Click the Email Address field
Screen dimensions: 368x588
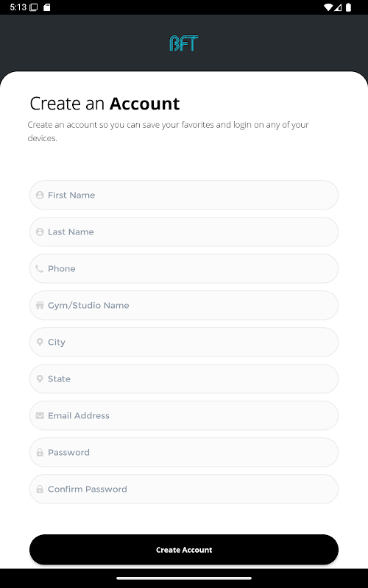coord(184,415)
